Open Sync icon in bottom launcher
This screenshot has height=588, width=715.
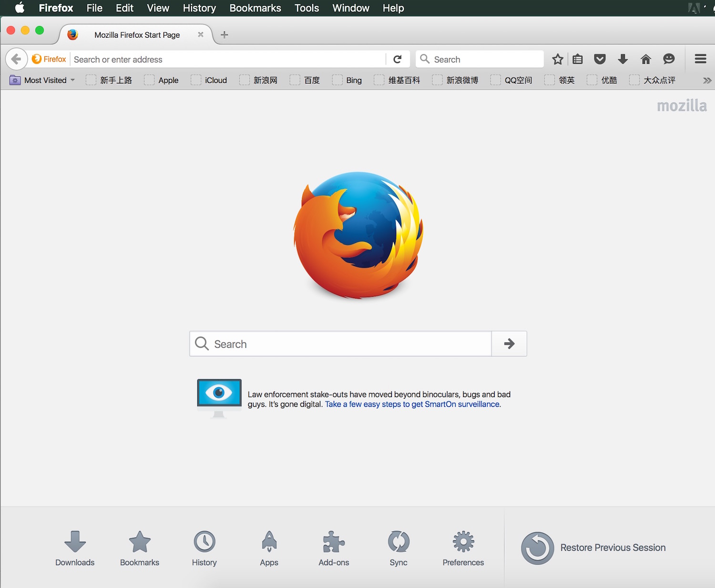click(398, 548)
